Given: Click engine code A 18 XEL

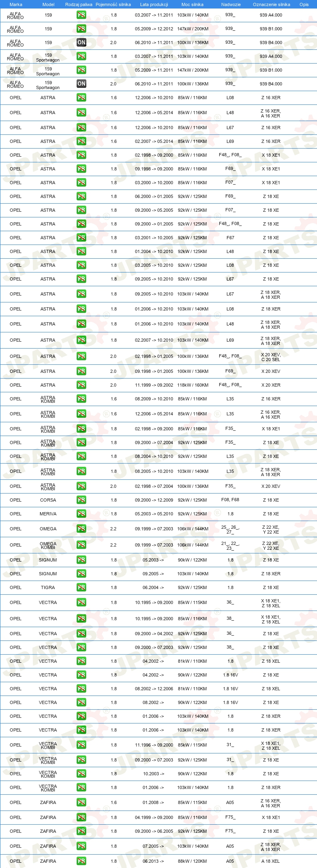Looking at the screenshot, I should 271,861.
